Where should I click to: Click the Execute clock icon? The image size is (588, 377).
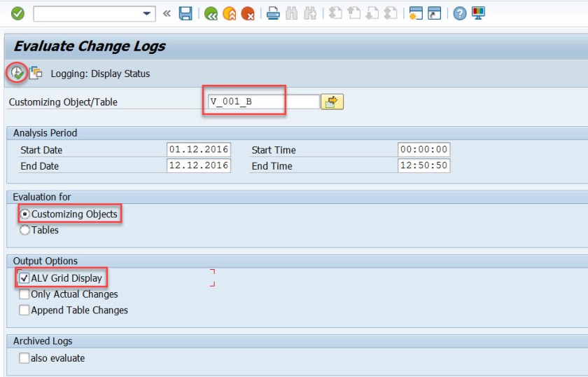tap(17, 72)
